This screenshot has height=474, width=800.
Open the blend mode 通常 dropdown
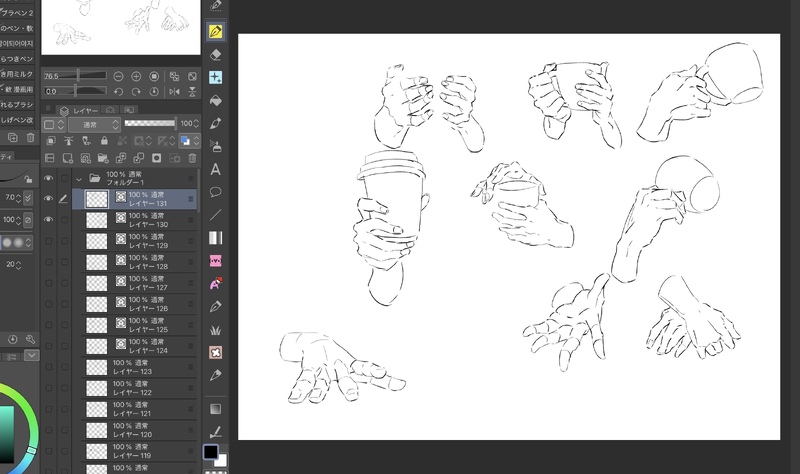[94, 124]
